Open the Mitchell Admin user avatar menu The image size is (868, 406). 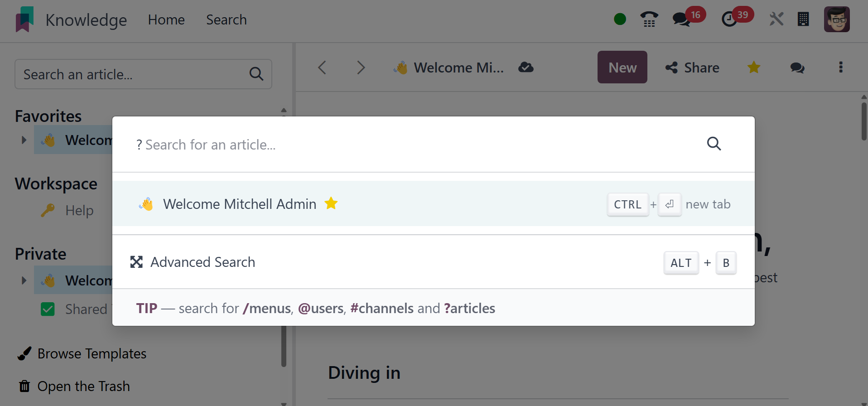coord(836,19)
